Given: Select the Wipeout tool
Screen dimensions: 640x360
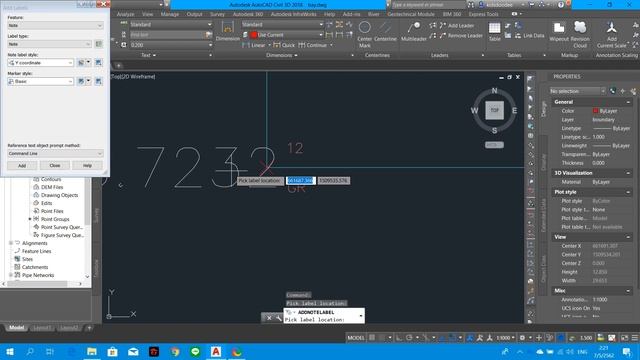Looking at the screenshot, I should tap(559, 31).
